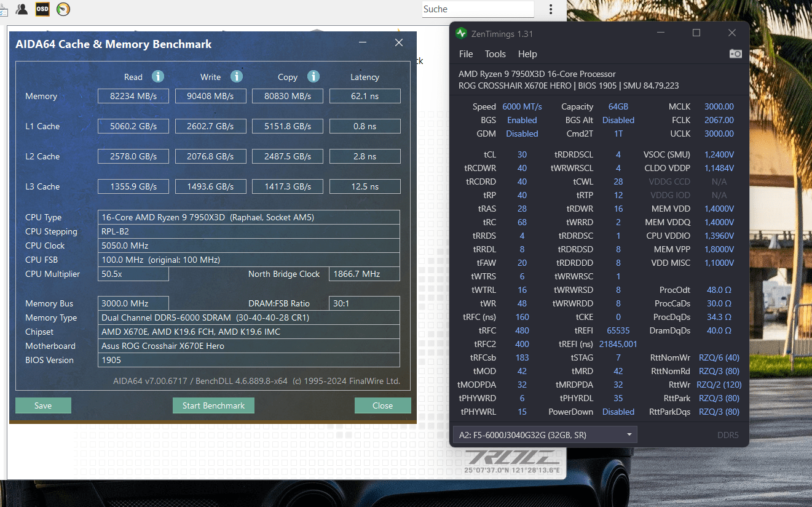
Task: Open the File menu in ZenTimings
Action: point(466,54)
